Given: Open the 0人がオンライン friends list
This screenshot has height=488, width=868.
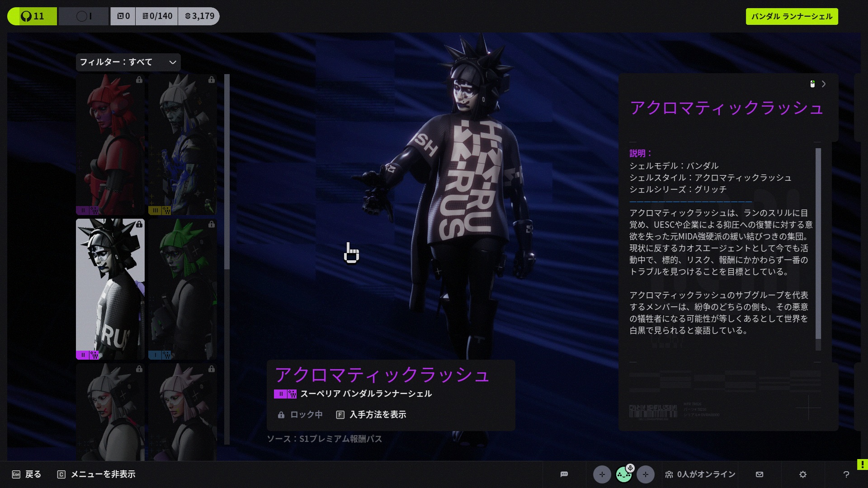Looking at the screenshot, I should click(700, 474).
